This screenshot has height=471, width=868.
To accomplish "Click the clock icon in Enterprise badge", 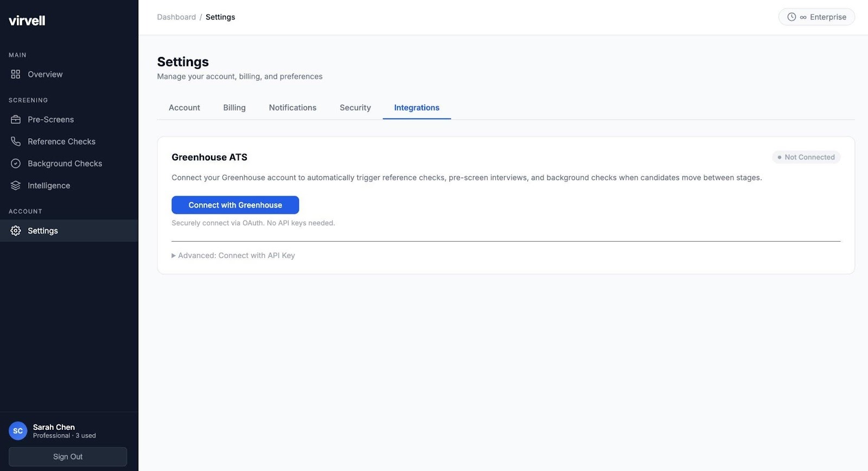I will point(792,17).
